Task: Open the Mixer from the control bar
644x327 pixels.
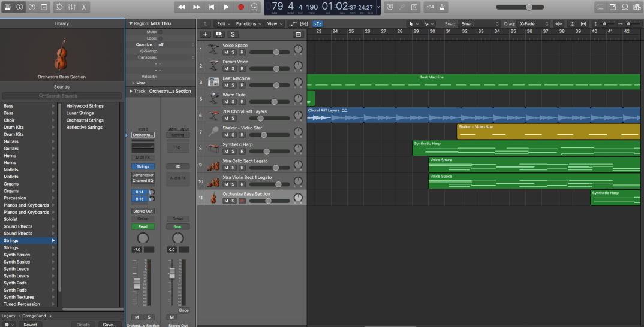Action: click(x=72, y=7)
